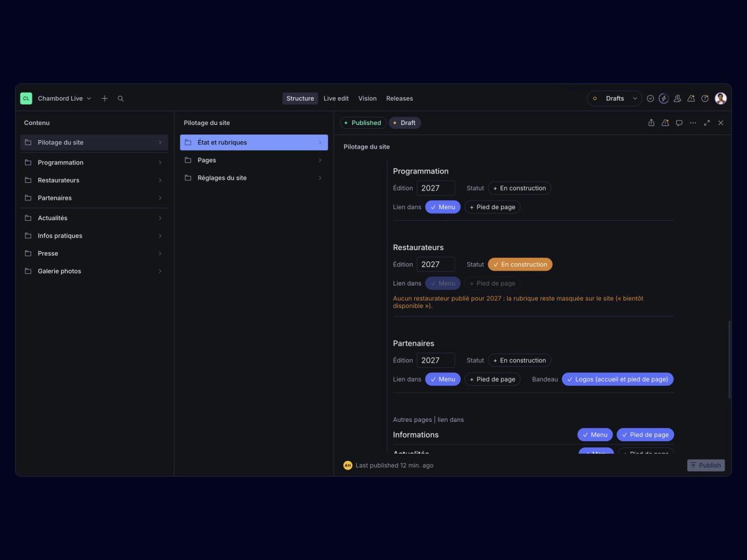Image resolution: width=747 pixels, height=560 pixels.
Task: Click the search magnifier icon in the top bar
Action: 121,98
